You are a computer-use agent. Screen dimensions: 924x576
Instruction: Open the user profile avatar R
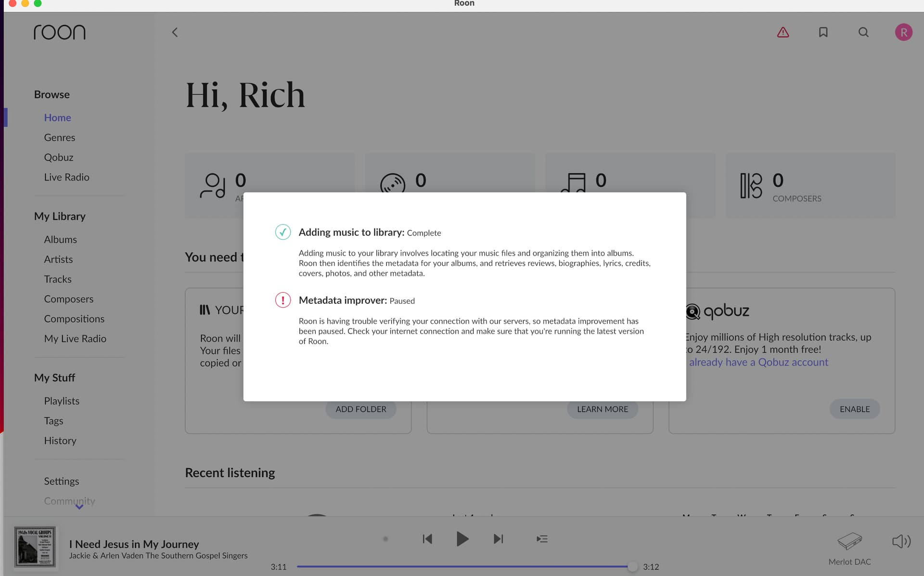coord(903,32)
